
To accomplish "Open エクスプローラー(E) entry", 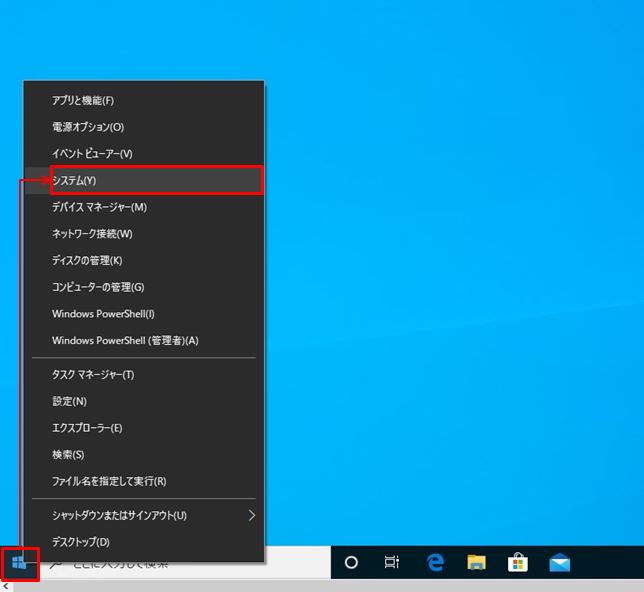I will point(144,428).
